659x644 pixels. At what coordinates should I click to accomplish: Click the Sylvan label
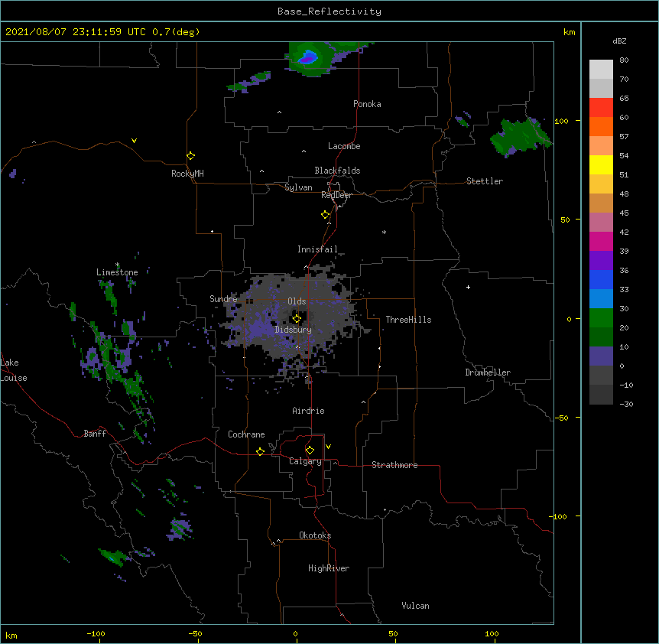click(x=298, y=187)
